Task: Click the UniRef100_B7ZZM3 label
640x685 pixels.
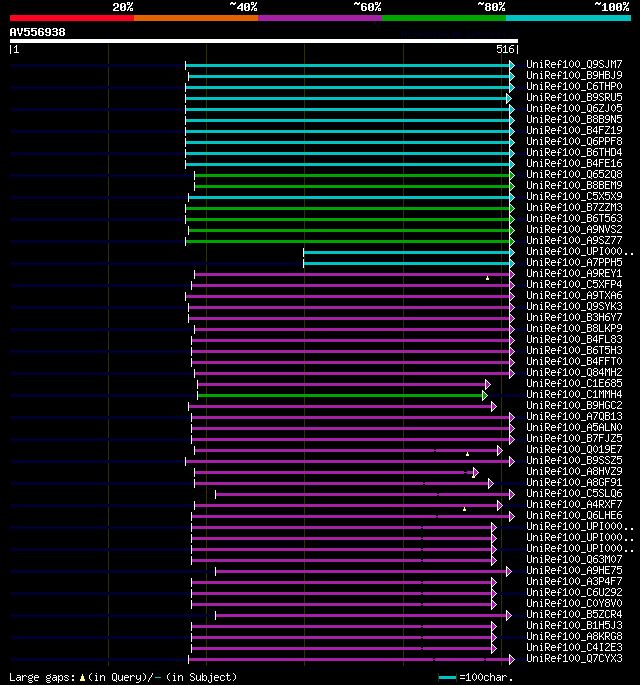Action: 574,208
